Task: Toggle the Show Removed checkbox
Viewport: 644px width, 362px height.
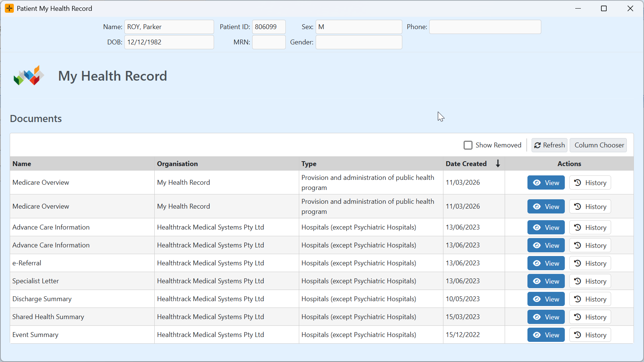Action: pyautogui.click(x=468, y=145)
